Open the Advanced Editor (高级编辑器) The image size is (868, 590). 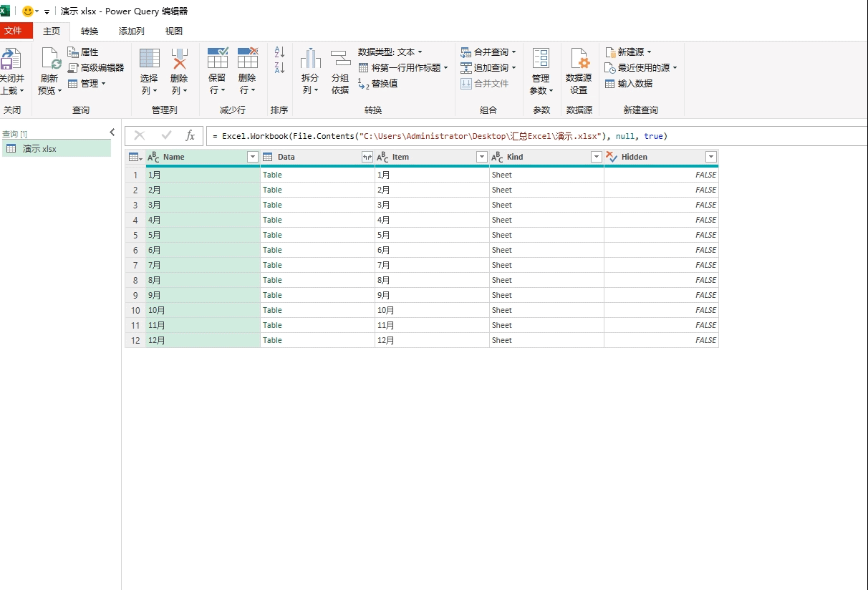click(96, 68)
